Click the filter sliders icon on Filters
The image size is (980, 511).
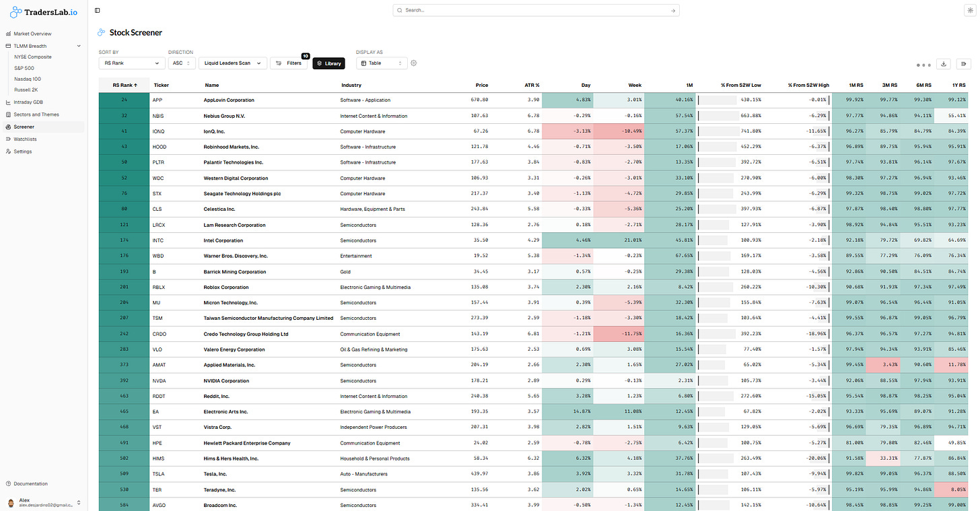[279, 63]
